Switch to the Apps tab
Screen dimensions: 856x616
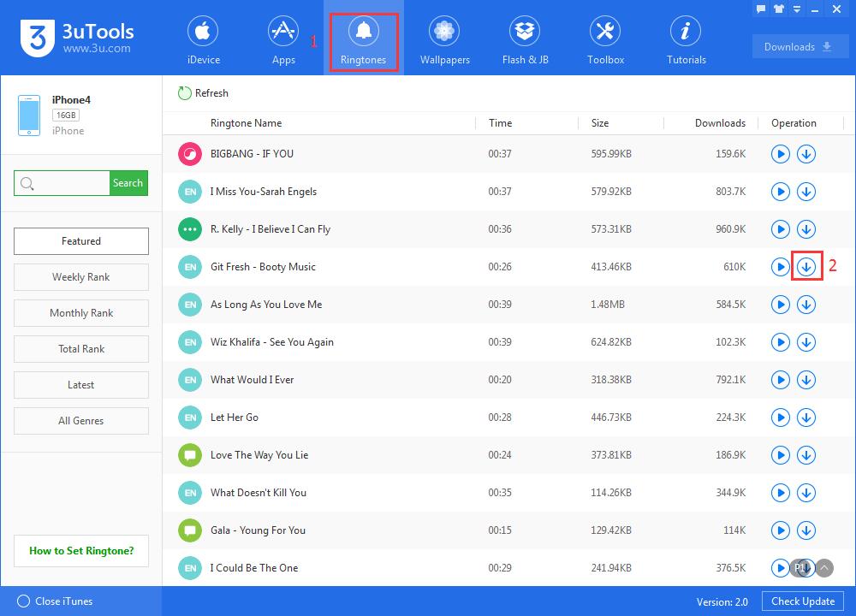[x=283, y=40]
